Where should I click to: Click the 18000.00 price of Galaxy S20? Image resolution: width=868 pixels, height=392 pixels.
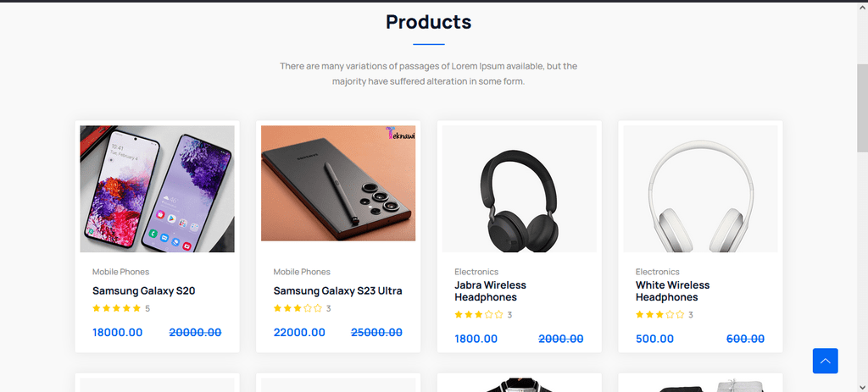117,333
